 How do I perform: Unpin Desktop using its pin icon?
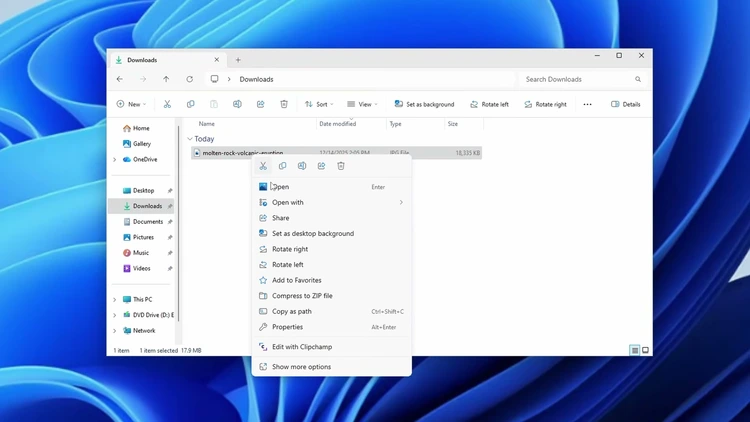(170, 190)
